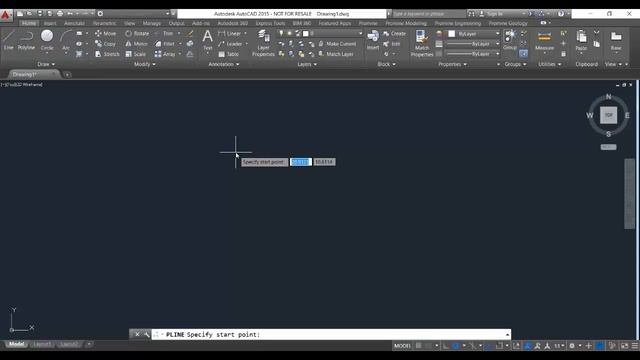
Task: Click the Leader tool
Action: pyautogui.click(x=230, y=44)
